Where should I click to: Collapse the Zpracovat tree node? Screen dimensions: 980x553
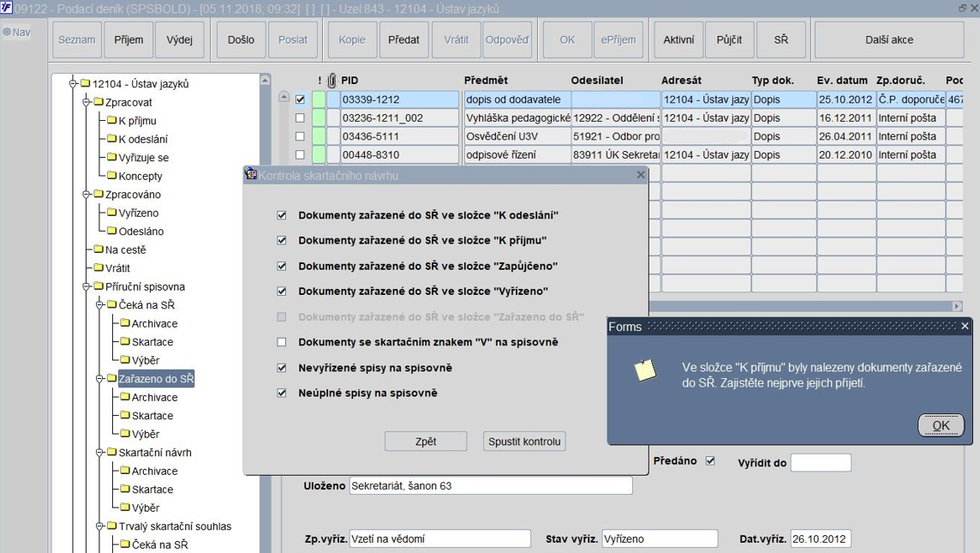[86, 102]
